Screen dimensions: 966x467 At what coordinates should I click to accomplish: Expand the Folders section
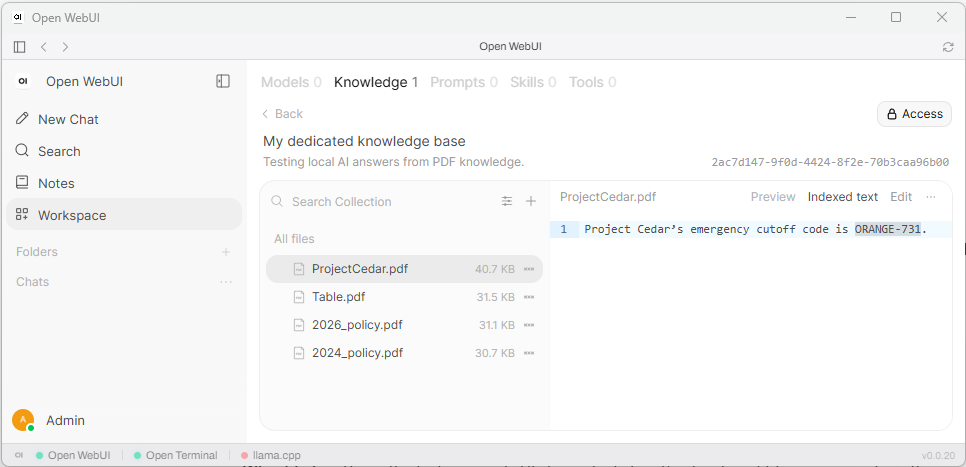37,252
